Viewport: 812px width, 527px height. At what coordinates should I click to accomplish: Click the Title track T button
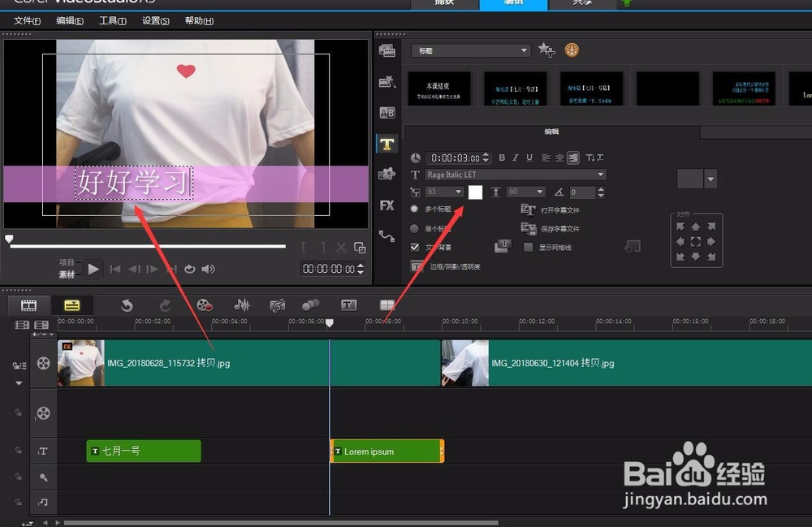point(44,451)
